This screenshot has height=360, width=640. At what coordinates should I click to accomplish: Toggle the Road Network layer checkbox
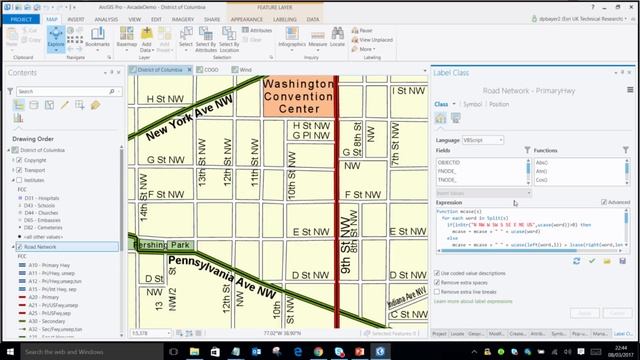point(19,247)
